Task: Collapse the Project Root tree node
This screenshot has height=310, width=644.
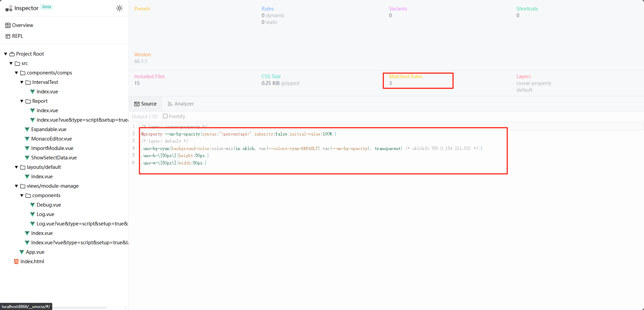Action: click(6, 54)
